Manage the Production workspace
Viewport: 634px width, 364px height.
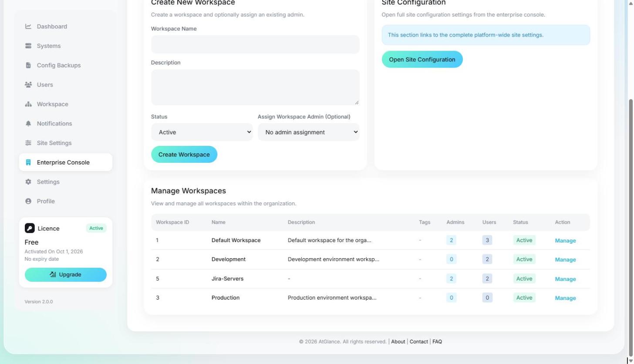point(565,298)
